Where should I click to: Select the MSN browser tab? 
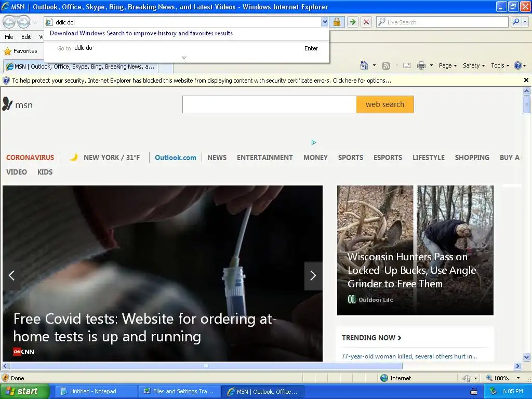click(81, 66)
